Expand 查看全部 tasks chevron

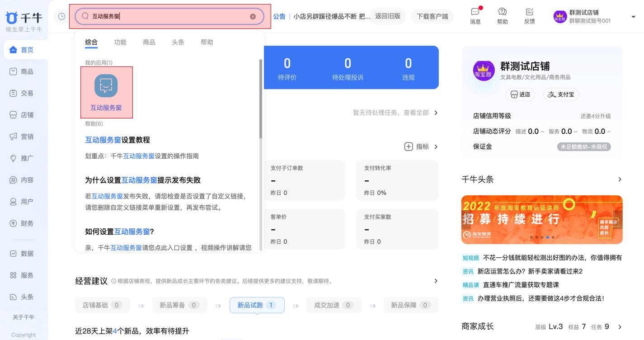coord(436,113)
